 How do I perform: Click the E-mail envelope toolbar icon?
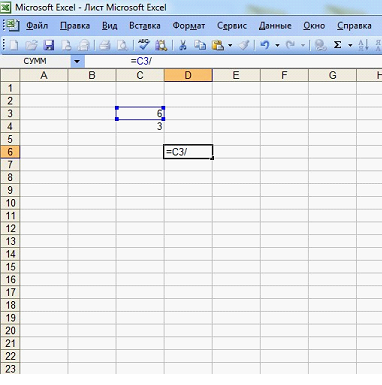(84, 45)
